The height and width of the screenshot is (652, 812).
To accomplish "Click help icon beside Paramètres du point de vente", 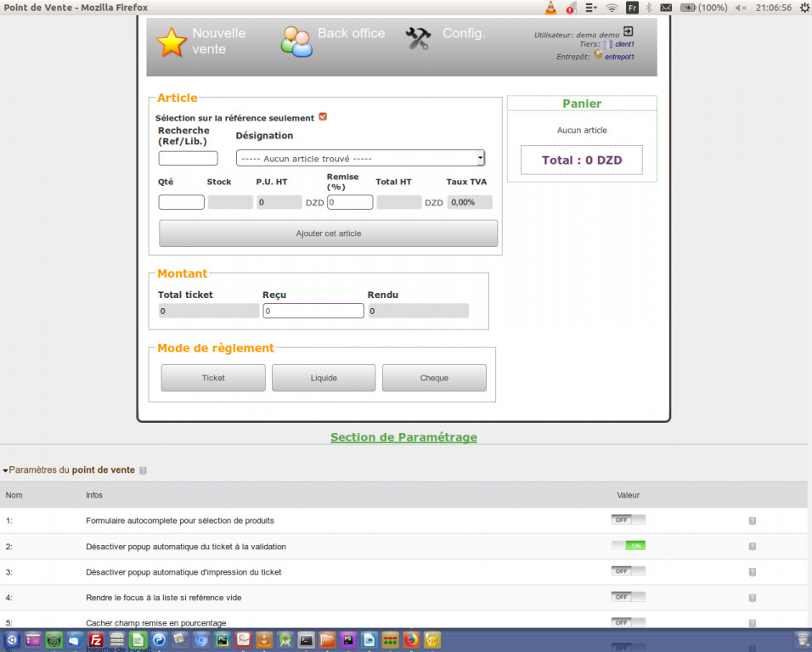I will pos(143,470).
